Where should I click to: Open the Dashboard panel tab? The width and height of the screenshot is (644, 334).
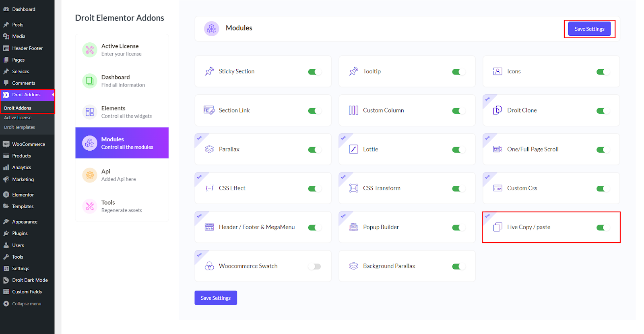click(122, 81)
